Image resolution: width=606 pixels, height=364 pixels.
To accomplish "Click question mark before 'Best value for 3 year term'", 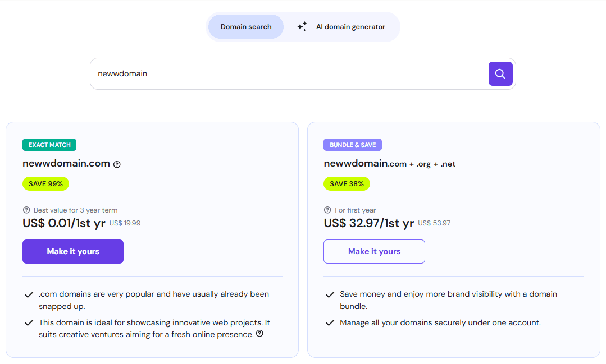I will pyautogui.click(x=25, y=210).
